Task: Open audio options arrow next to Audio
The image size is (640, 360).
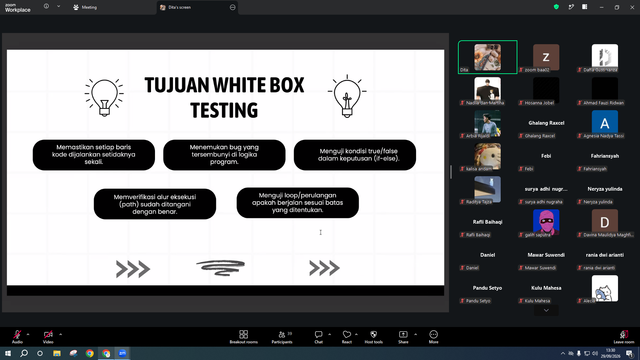Action: pyautogui.click(x=28, y=334)
